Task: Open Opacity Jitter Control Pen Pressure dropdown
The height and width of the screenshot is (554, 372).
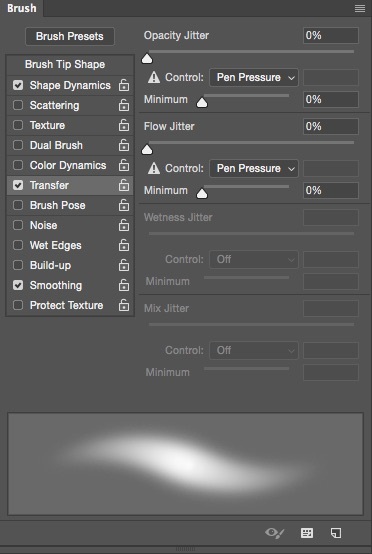Action: (x=254, y=77)
